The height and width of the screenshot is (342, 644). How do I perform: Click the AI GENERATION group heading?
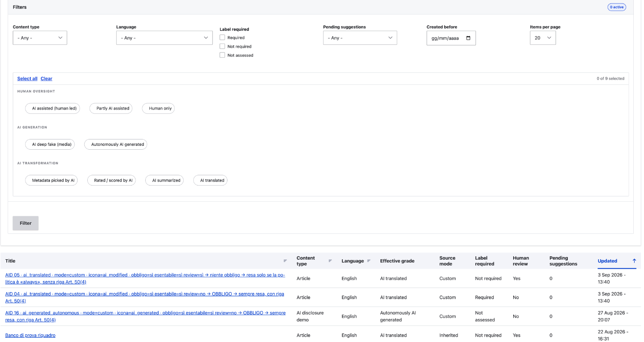coord(32,127)
